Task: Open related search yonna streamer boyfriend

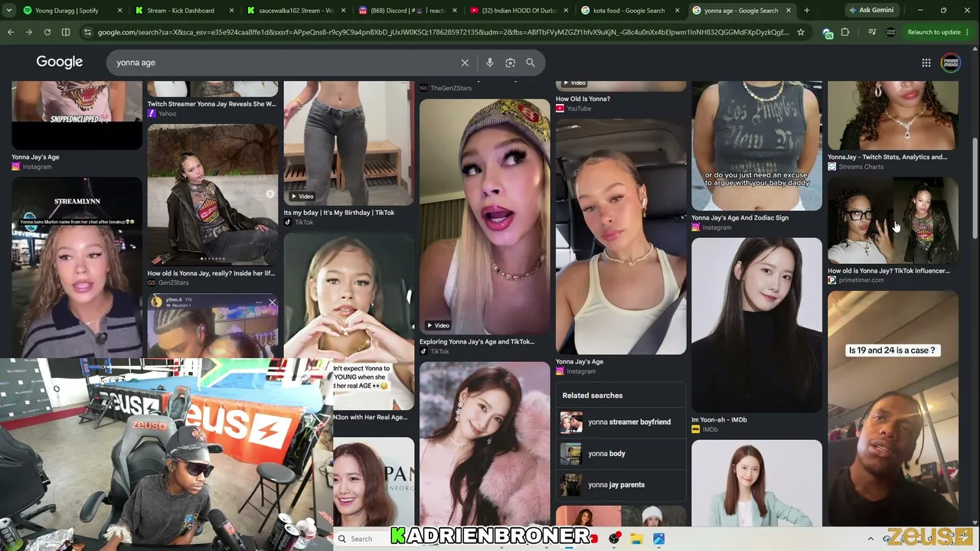Action: click(621, 422)
